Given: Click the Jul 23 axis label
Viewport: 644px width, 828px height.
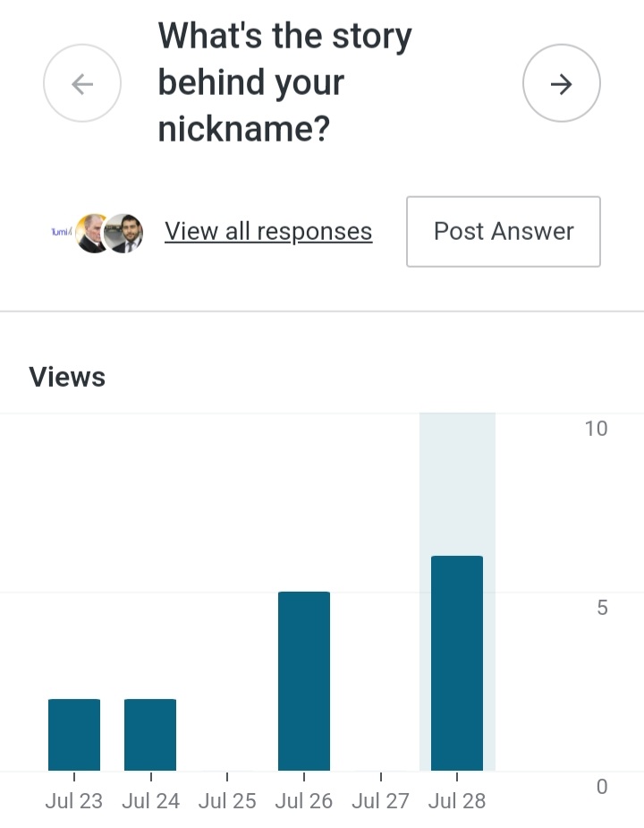Looking at the screenshot, I should coord(74,800).
